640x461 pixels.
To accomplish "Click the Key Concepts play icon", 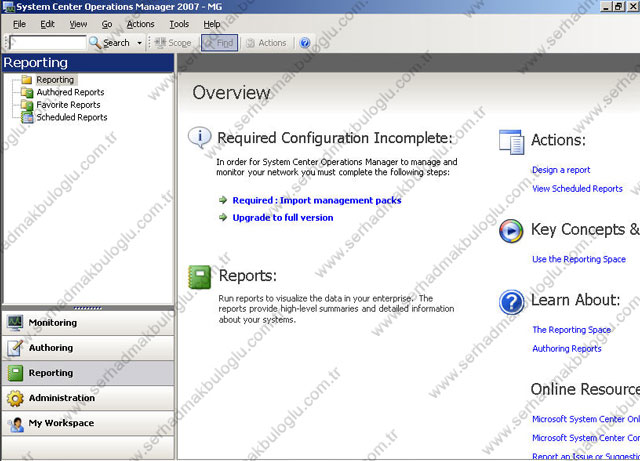I will [x=511, y=231].
